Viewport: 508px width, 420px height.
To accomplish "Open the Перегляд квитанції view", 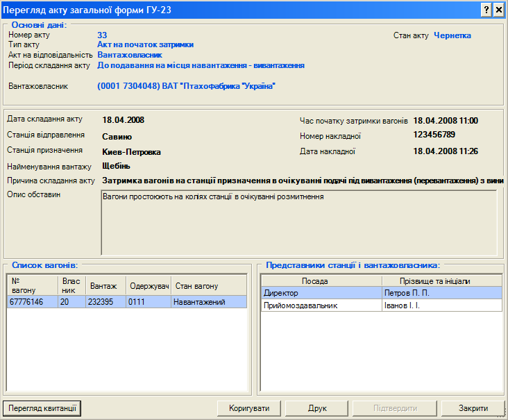I will [x=42, y=408].
